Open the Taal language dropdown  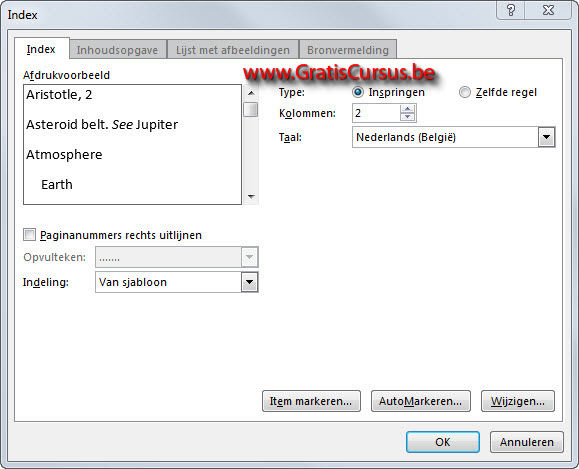(x=546, y=137)
